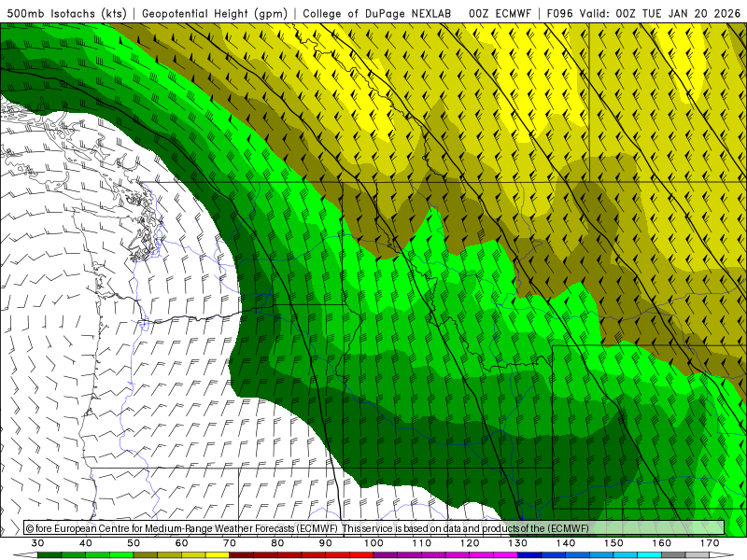The height and width of the screenshot is (560, 747).
Task: Click the '170' label on color scale
Action: point(710,543)
